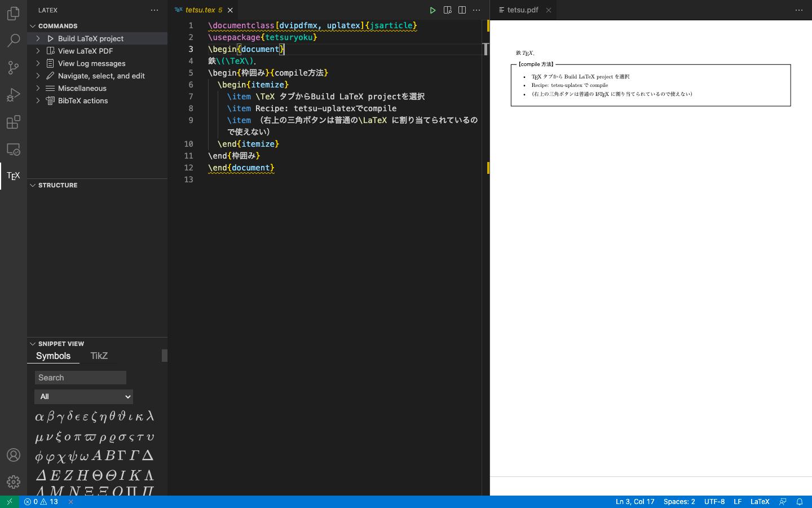Click line 1 documentclass code
The width and height of the screenshot is (812, 508).
[x=312, y=25]
